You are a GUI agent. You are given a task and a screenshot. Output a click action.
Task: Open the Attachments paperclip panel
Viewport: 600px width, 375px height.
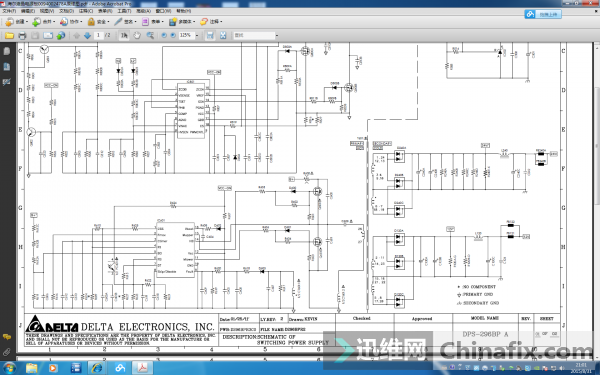pos(7,352)
